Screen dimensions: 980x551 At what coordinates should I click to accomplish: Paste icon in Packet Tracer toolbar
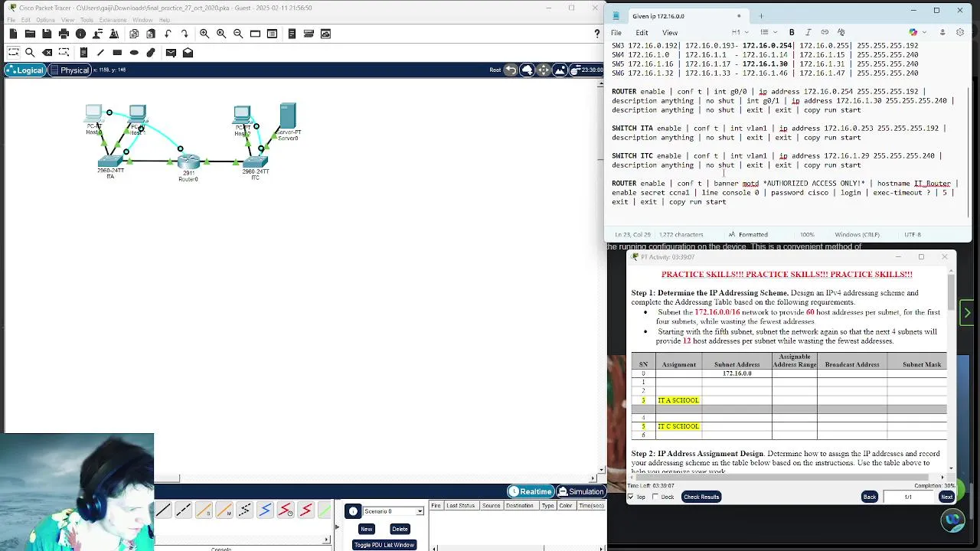tap(151, 34)
